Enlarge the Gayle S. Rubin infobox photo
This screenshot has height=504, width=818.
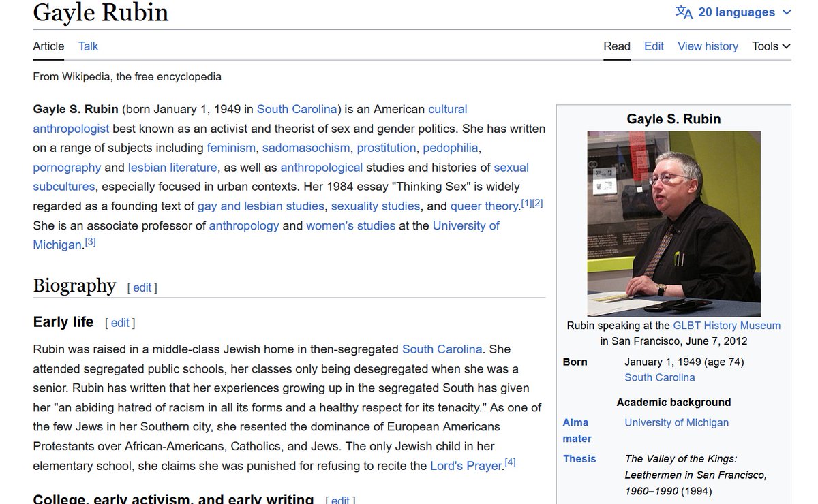673,223
